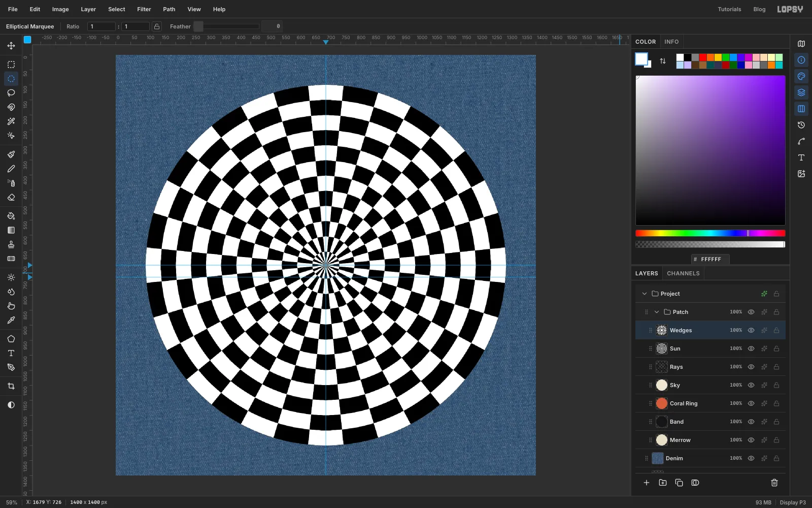Select the Polygon Shape tool

click(x=11, y=339)
